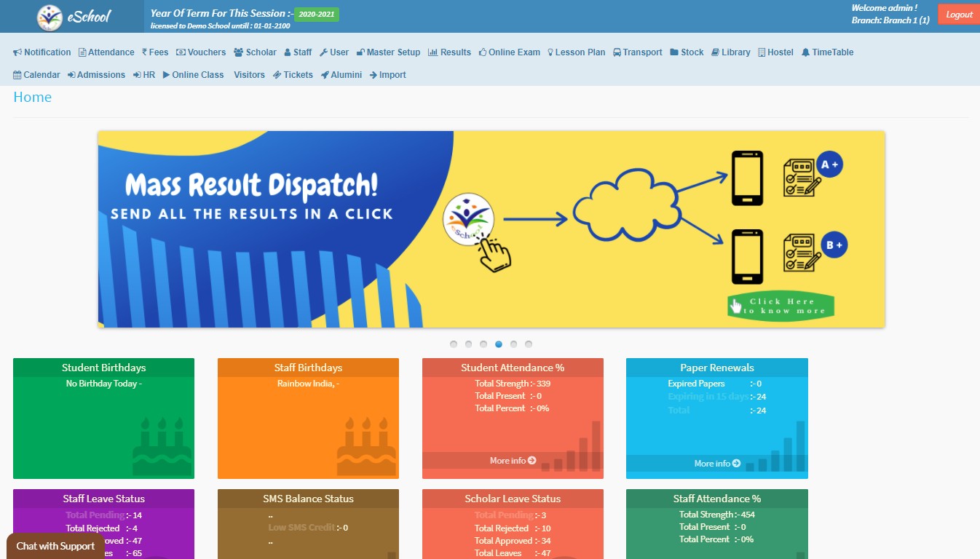Open the Library book menu
The image size is (980, 559).
(731, 52)
